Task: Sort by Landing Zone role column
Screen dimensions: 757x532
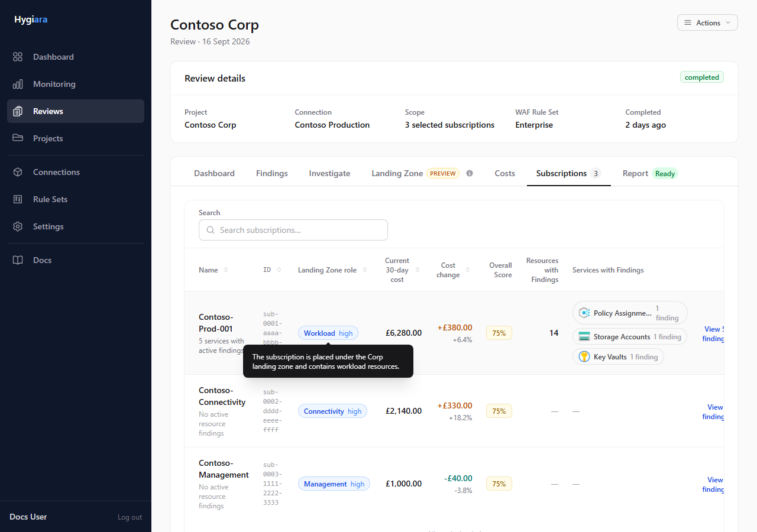Action: click(332, 270)
